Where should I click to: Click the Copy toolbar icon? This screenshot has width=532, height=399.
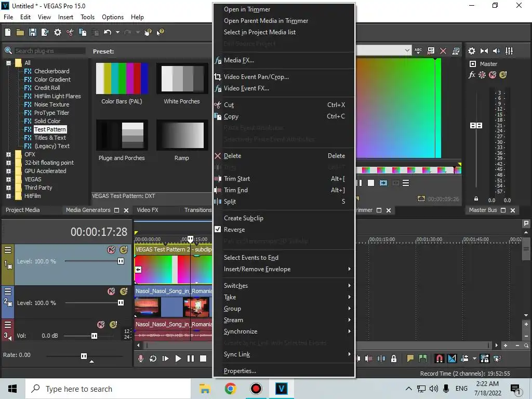tap(83, 32)
